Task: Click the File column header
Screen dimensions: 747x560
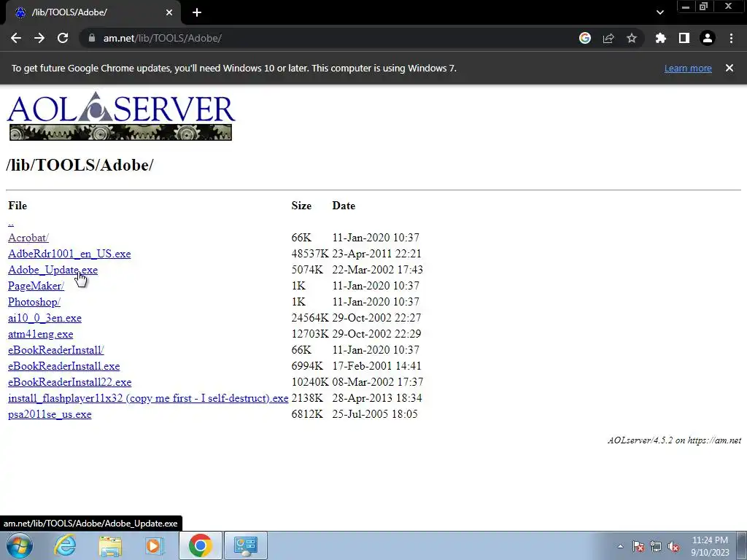Action: (x=18, y=206)
